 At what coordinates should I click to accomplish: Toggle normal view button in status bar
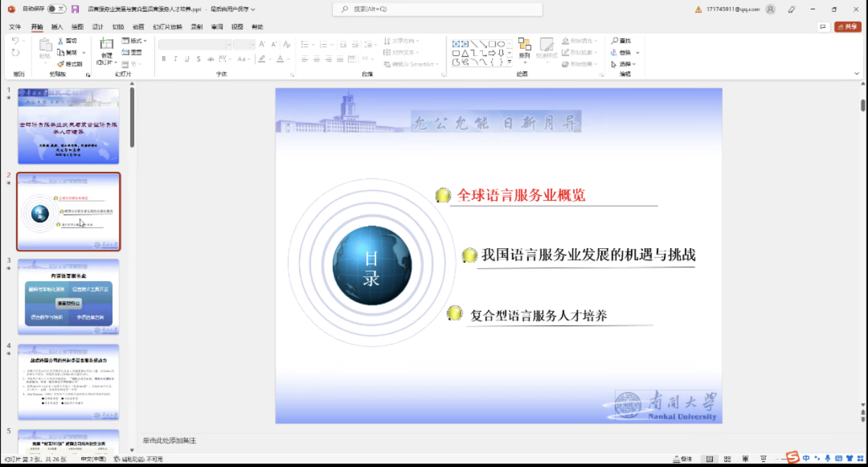pyautogui.click(x=709, y=459)
